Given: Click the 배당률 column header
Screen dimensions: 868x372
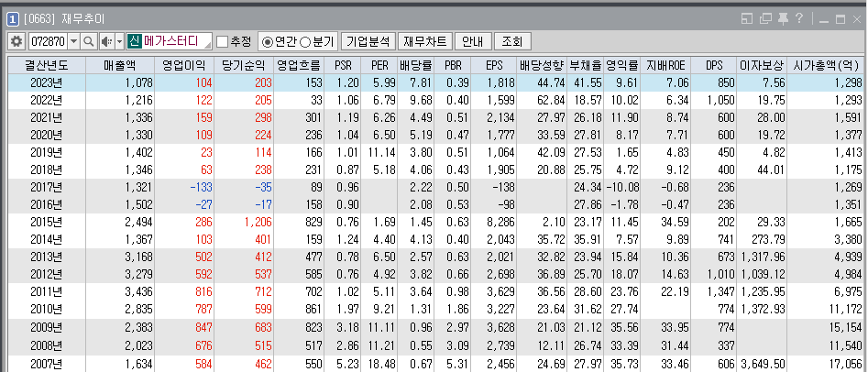Looking at the screenshot, I should click(416, 65).
